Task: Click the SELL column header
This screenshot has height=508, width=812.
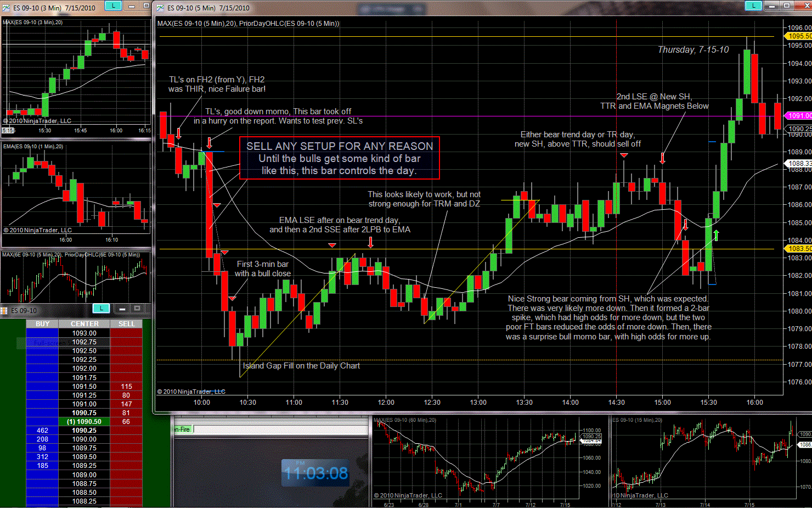Action: click(126, 324)
